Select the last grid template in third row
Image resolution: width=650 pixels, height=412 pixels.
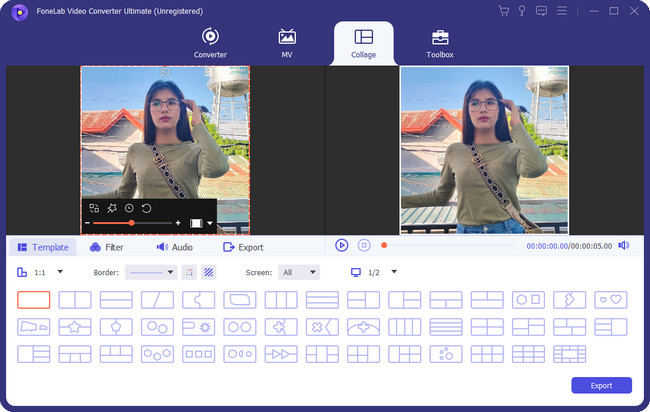pyautogui.click(x=570, y=354)
